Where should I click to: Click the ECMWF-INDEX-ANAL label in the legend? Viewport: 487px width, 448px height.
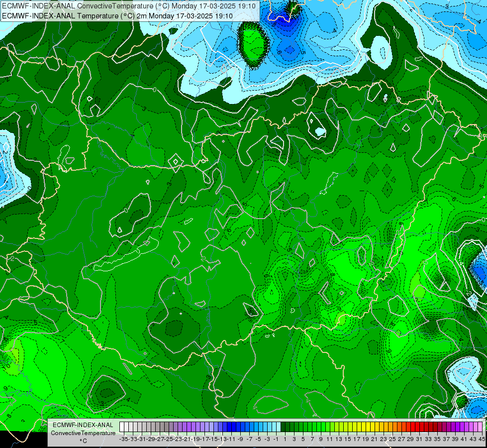coord(83,425)
